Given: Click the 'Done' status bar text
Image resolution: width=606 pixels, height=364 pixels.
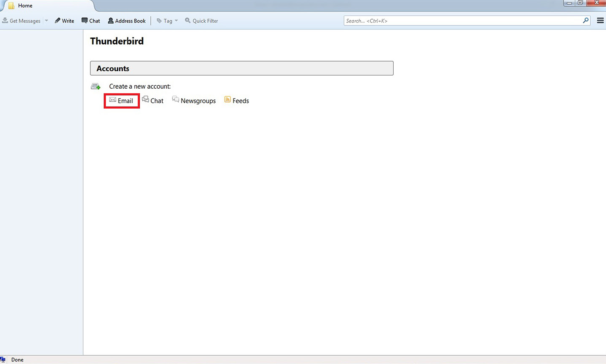Looking at the screenshot, I should [17, 360].
